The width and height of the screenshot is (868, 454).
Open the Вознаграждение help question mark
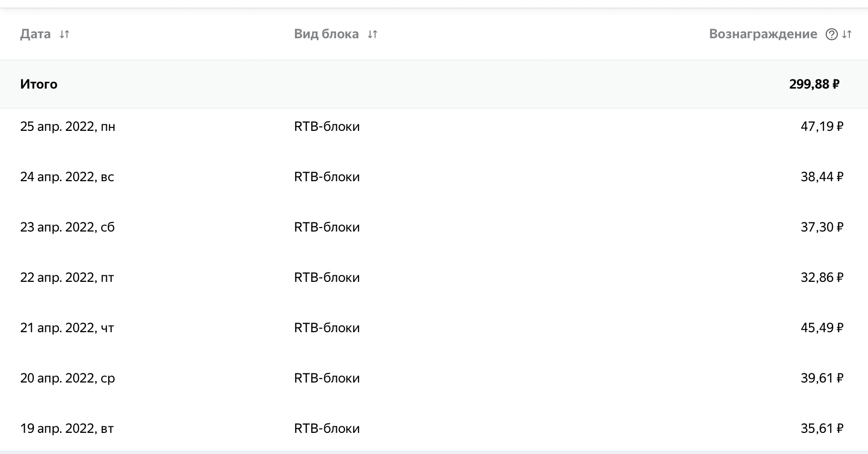pos(831,34)
